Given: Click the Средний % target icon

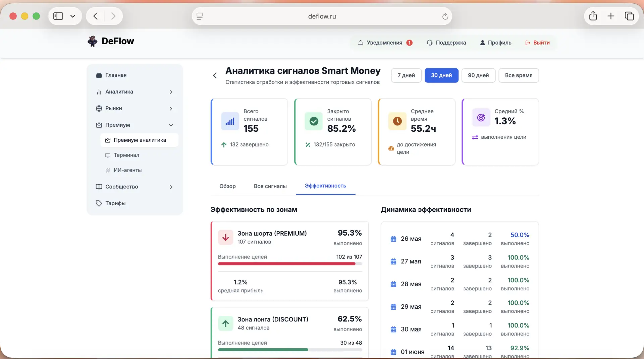Looking at the screenshot, I should pos(481,117).
